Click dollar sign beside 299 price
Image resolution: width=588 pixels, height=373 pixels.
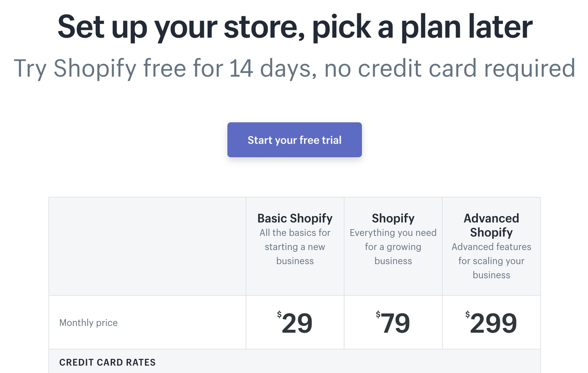(467, 314)
